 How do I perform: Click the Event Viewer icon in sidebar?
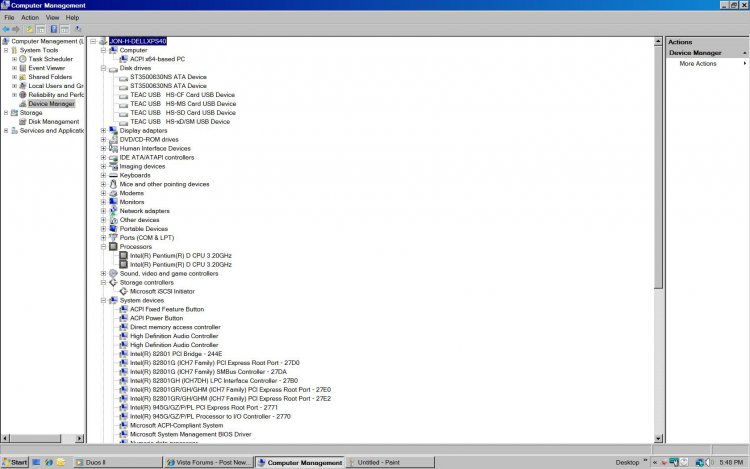(x=23, y=68)
